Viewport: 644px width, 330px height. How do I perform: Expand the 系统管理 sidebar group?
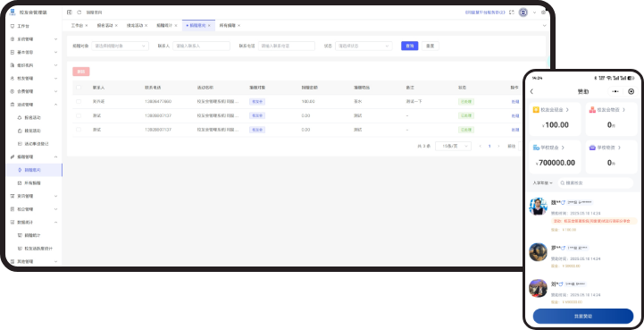[56, 39]
